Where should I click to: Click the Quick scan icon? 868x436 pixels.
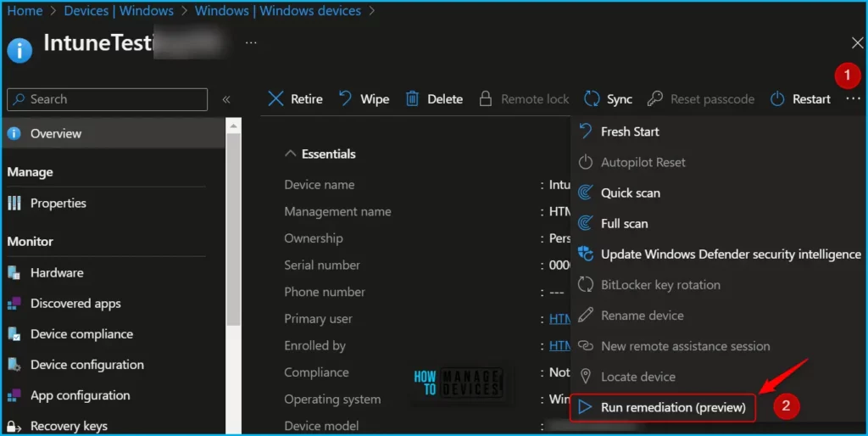pos(585,193)
